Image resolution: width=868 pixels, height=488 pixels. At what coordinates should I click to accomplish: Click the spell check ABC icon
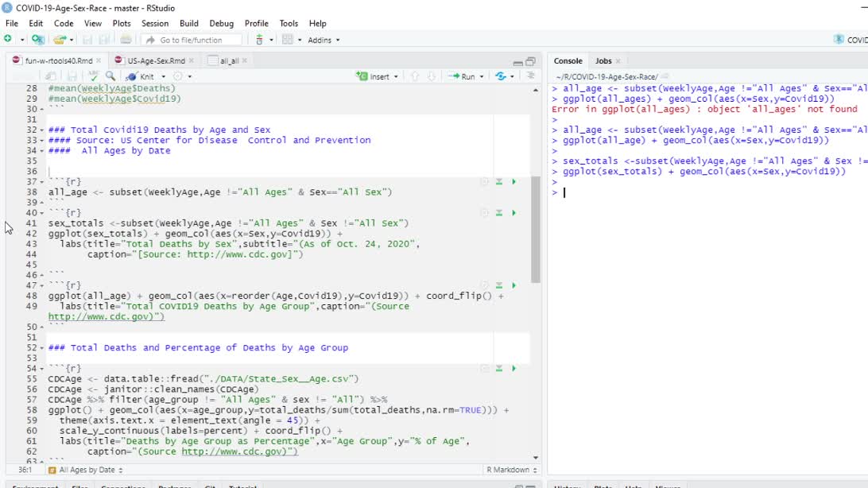pyautogui.click(x=94, y=76)
